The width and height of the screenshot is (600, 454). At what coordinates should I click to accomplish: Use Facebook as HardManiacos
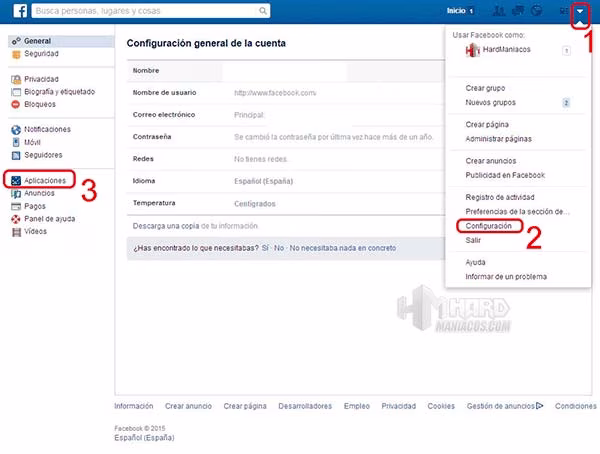(507, 49)
